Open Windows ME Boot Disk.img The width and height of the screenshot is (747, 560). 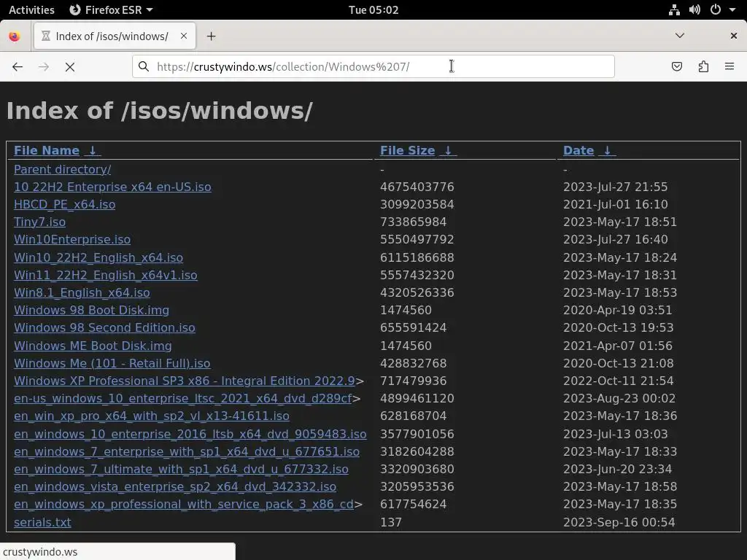coord(93,346)
